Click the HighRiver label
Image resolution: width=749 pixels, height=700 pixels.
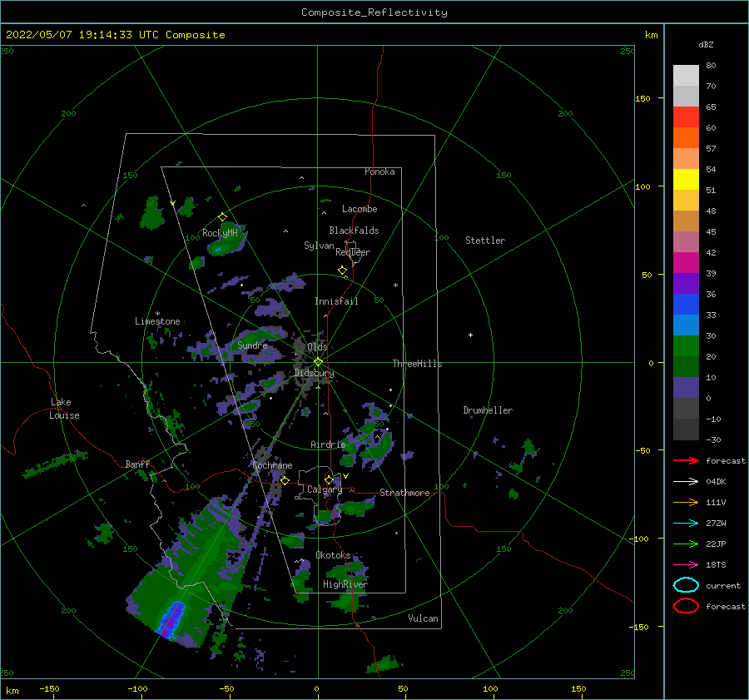pos(345,584)
